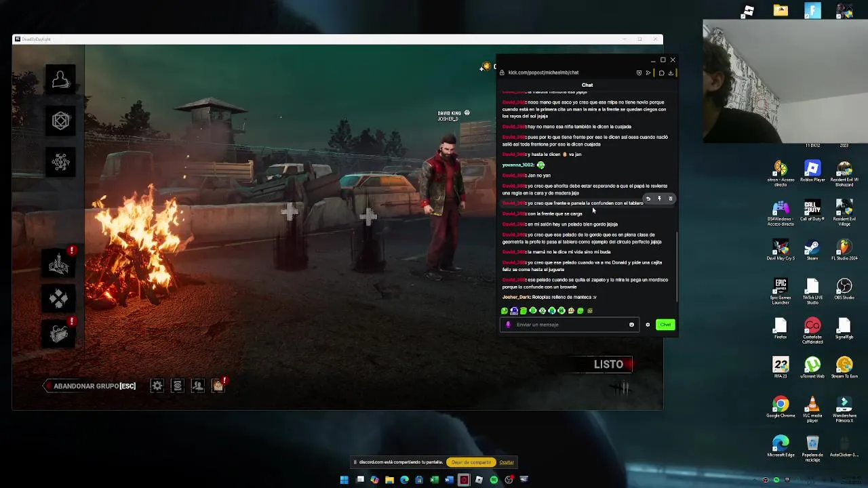Open the bottom sidebar icon with alert badge
Screen dimensions: 868x488
pos(59,333)
